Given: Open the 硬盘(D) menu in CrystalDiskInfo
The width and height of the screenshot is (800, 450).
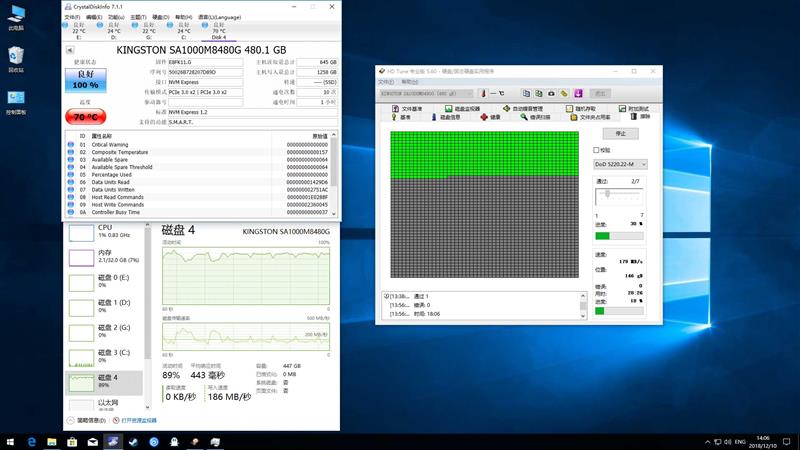Looking at the screenshot, I should (161, 17).
